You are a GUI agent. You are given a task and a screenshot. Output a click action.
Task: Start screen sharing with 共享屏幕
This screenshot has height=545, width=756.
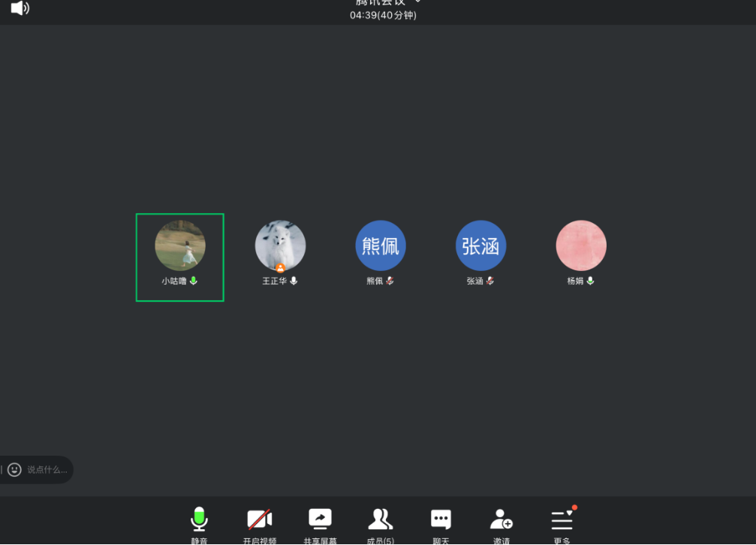[320, 519]
